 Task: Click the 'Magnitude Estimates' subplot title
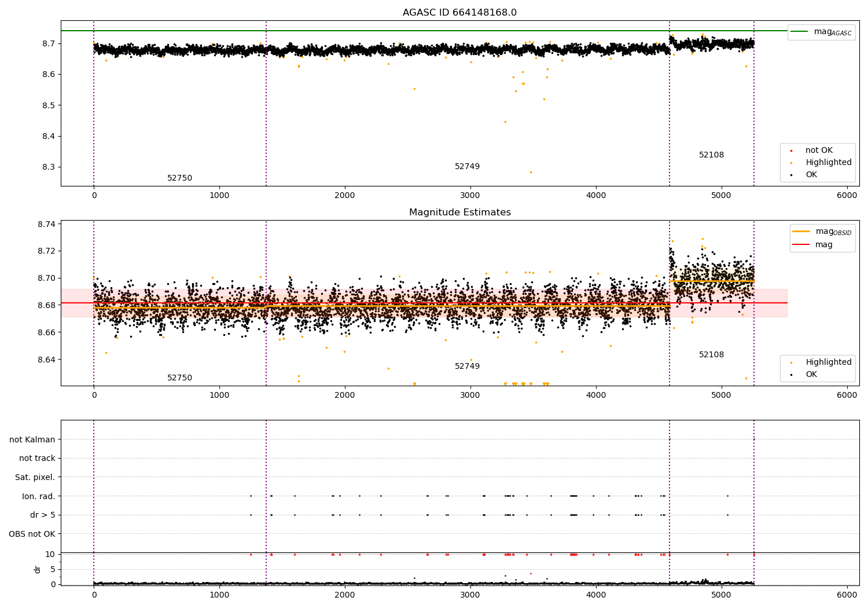tap(459, 213)
